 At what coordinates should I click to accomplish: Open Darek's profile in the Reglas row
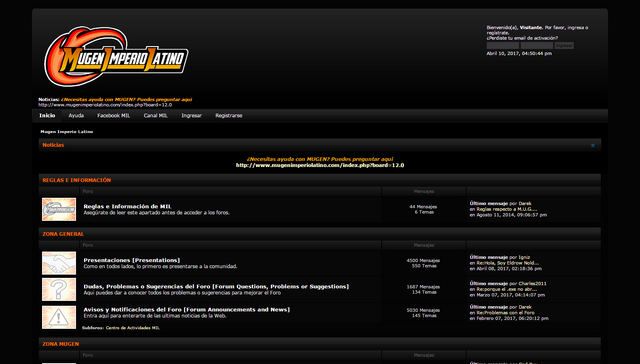click(x=525, y=203)
